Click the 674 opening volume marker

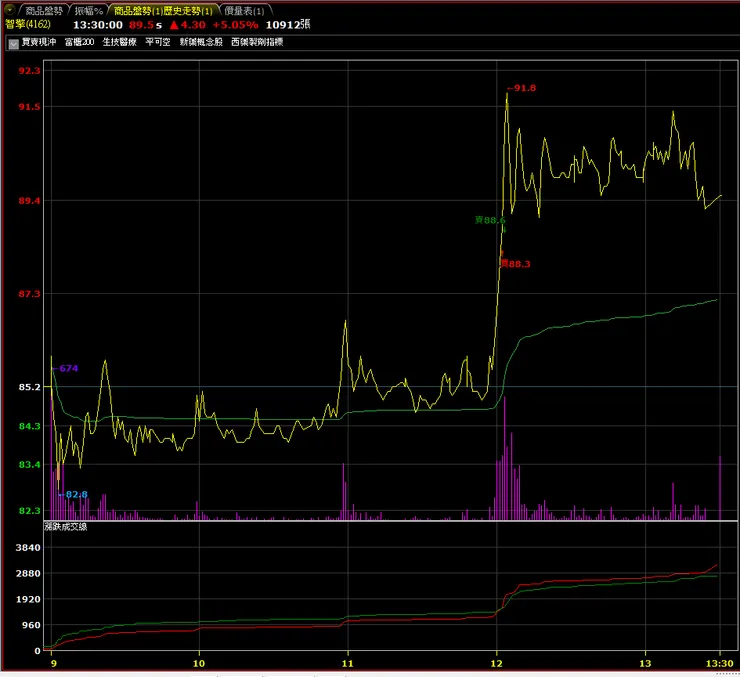(65, 368)
